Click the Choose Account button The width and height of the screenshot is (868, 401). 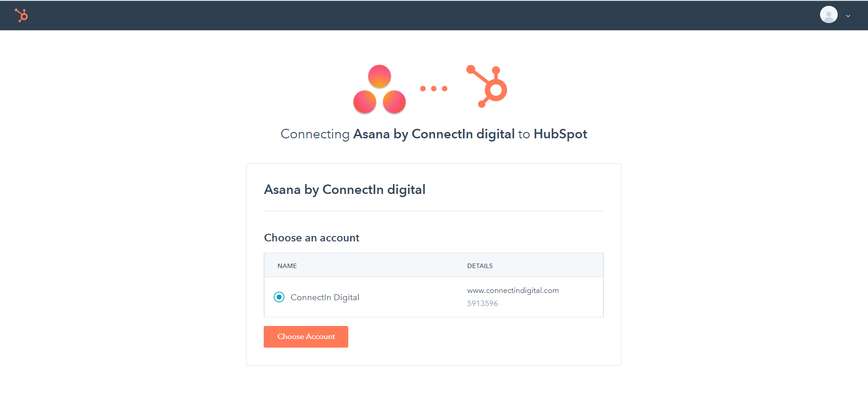pyautogui.click(x=306, y=337)
